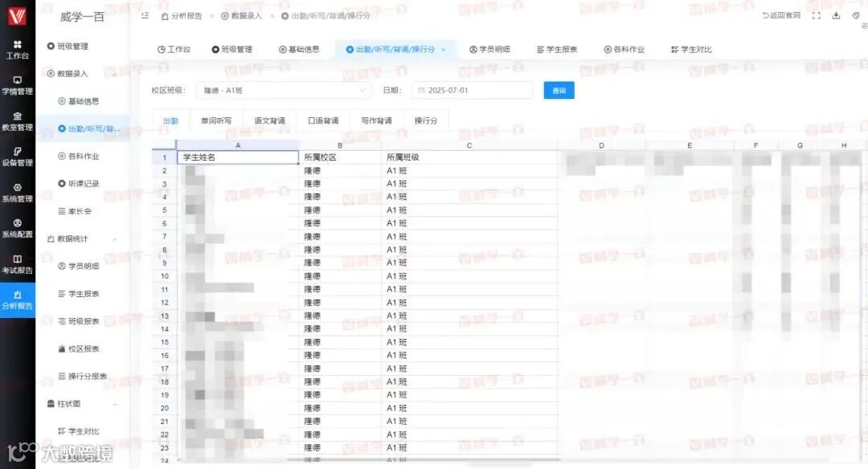The height and width of the screenshot is (469, 868).
Task: Select spreadsheet column C header
Action: (469, 145)
